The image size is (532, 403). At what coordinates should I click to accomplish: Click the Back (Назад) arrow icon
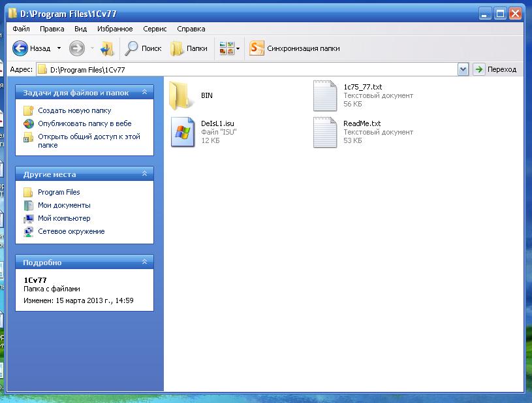click(x=20, y=48)
